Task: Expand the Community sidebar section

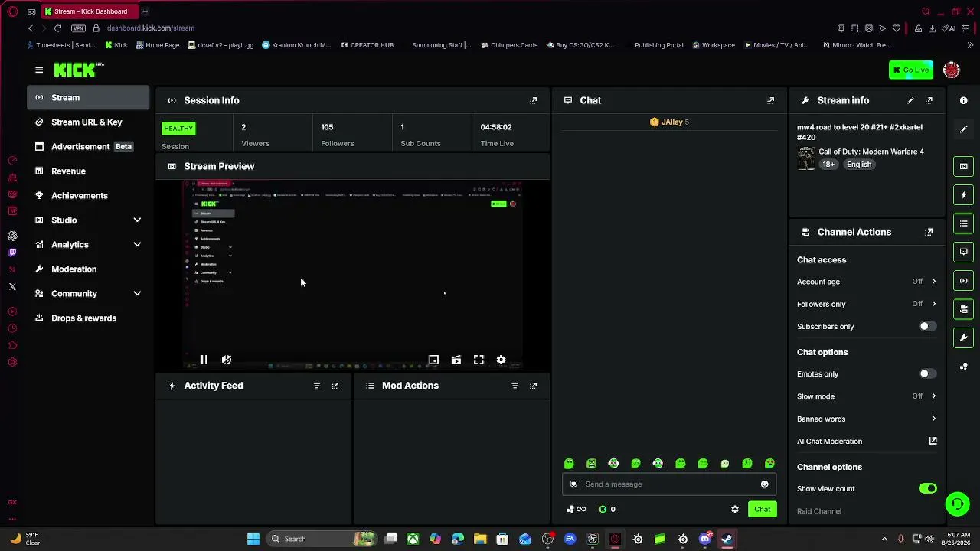Action: pyautogui.click(x=88, y=293)
